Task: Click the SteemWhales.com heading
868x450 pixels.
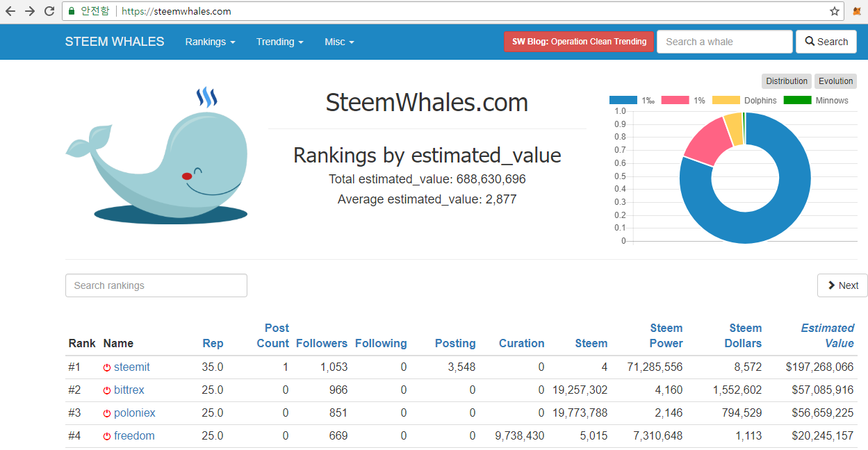Action: tap(427, 103)
